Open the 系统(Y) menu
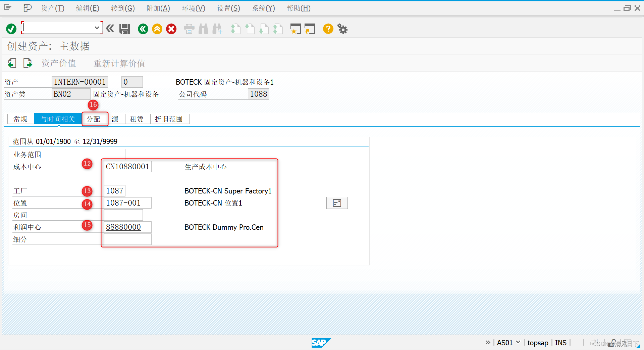This screenshot has width=644, height=350. coord(264,8)
